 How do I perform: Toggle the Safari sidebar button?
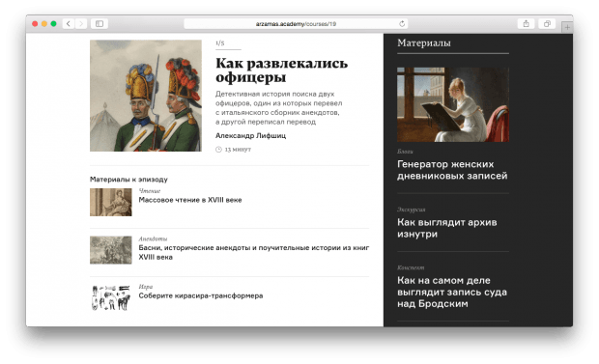(100, 24)
